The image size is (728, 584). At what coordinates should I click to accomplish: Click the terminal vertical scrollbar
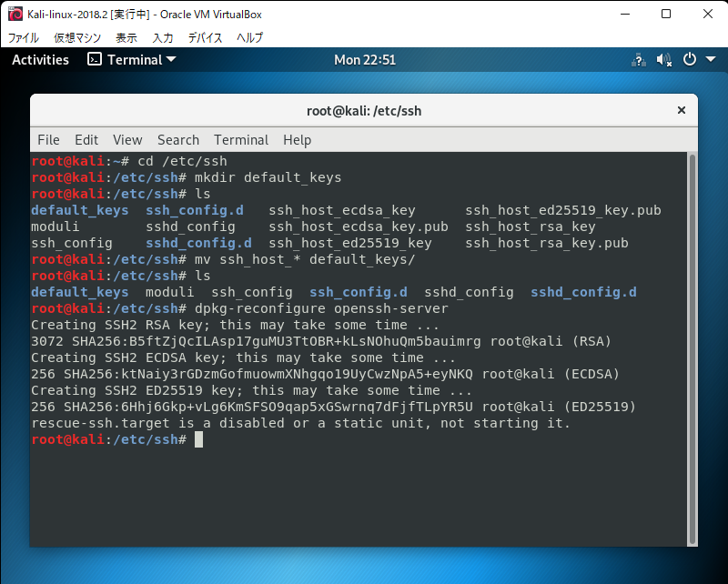pos(693,349)
